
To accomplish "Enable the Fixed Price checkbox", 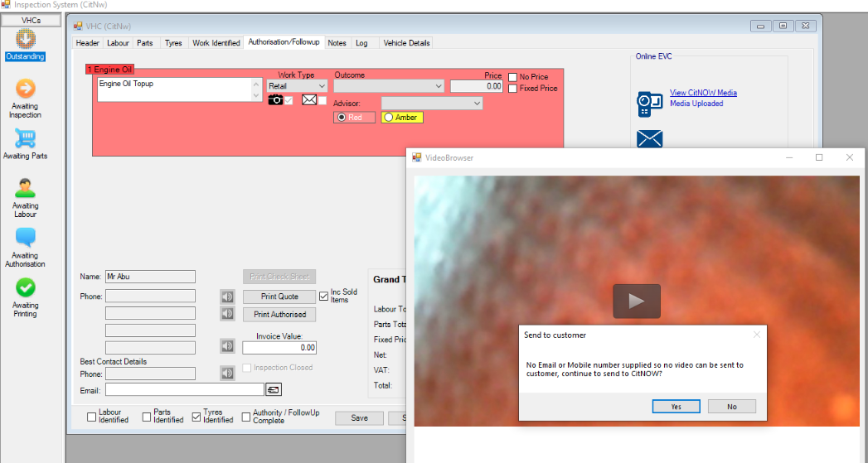I will 512,89.
